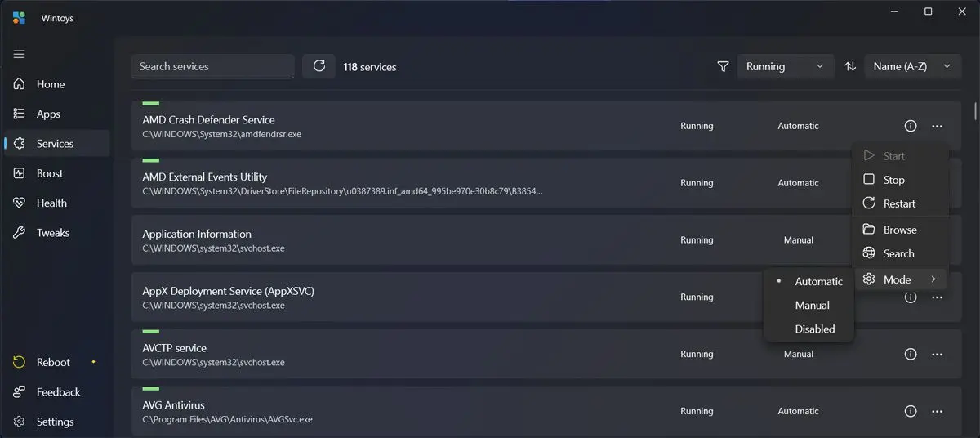Select Services in the sidebar
This screenshot has height=438, width=980.
click(56, 143)
